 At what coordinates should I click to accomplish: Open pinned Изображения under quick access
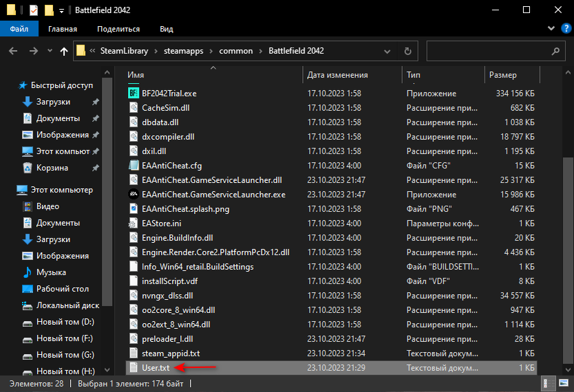point(62,135)
